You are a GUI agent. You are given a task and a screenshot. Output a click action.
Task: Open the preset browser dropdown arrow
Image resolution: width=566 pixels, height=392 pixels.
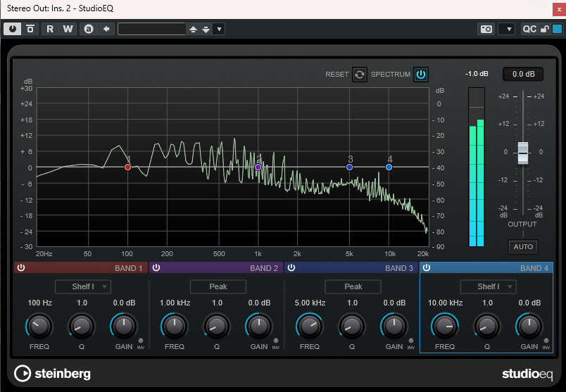point(219,30)
